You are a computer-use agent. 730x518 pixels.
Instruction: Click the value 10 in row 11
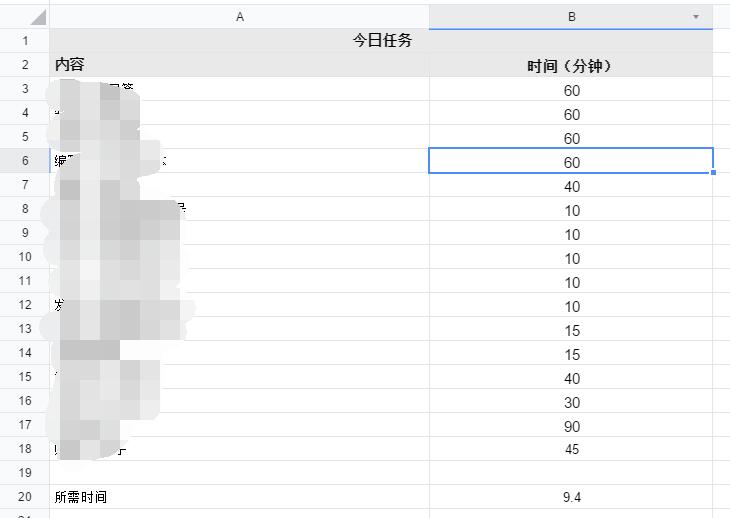point(571,281)
